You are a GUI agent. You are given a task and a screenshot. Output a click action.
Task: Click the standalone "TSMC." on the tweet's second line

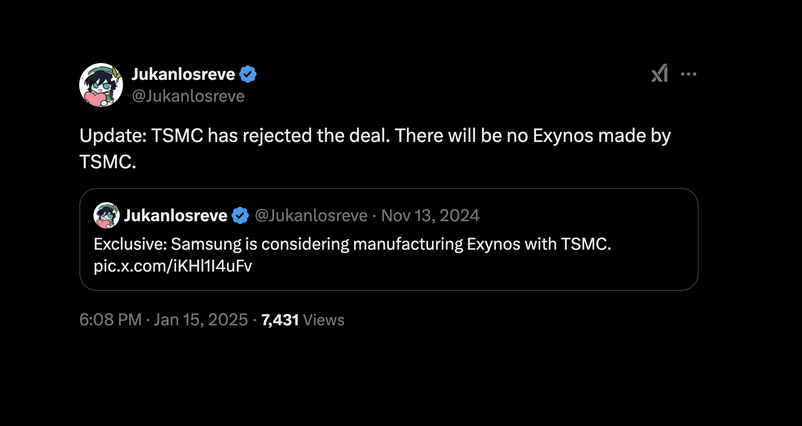106,160
